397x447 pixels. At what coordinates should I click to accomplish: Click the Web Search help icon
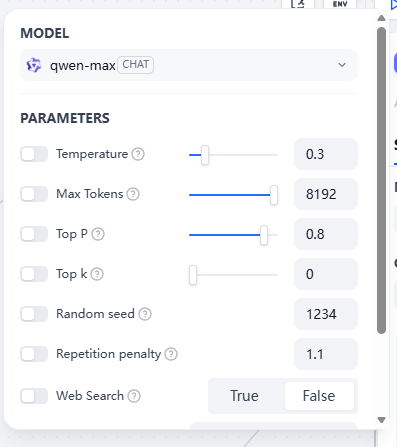point(134,396)
